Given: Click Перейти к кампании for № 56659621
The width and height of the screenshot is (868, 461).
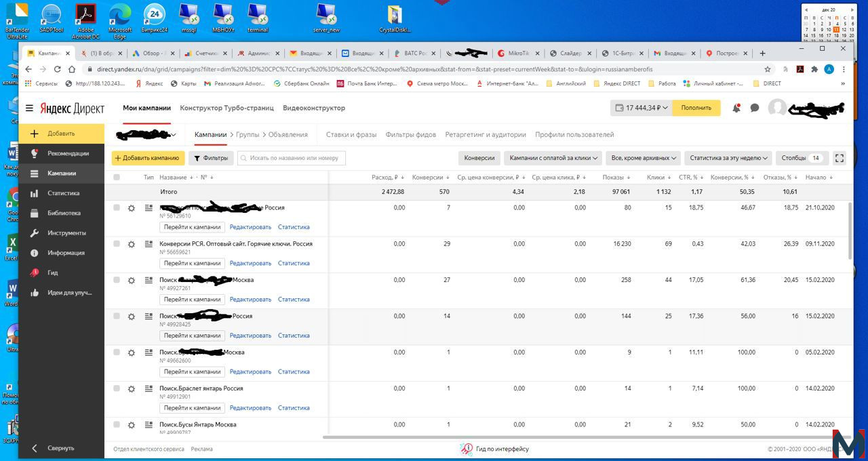Looking at the screenshot, I should [x=192, y=263].
